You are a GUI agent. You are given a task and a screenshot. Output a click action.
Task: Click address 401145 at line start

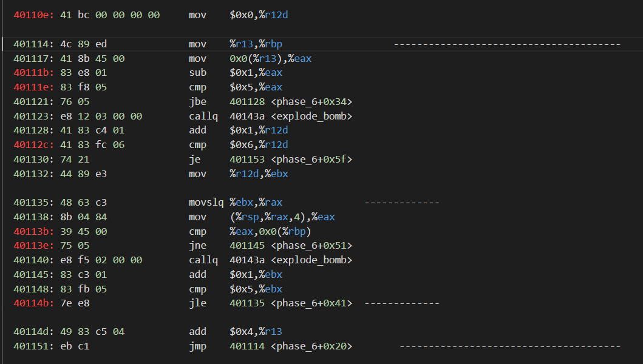pyautogui.click(x=34, y=275)
